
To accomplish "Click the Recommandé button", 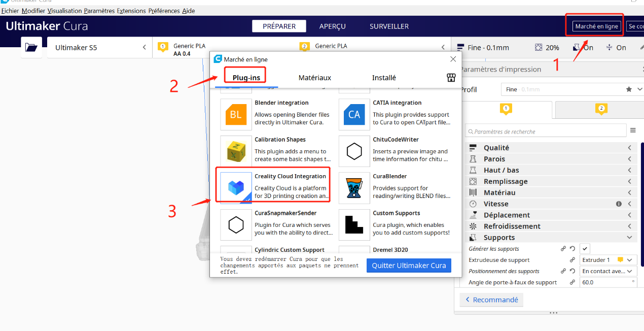I will [491, 300].
